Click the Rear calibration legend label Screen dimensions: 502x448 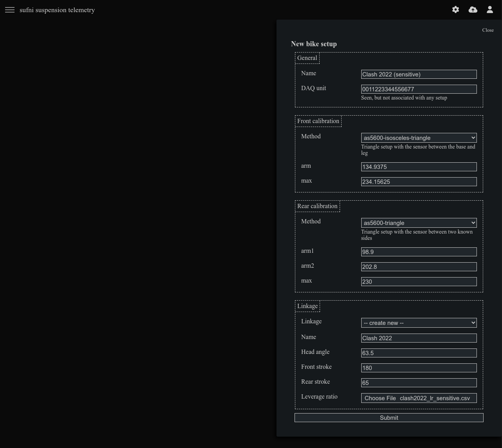click(x=317, y=206)
